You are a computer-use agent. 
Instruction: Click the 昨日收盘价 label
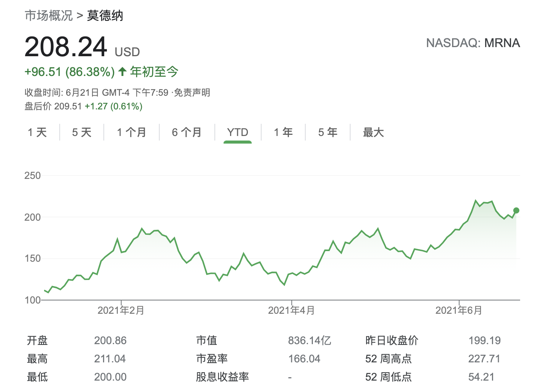tap(392, 340)
